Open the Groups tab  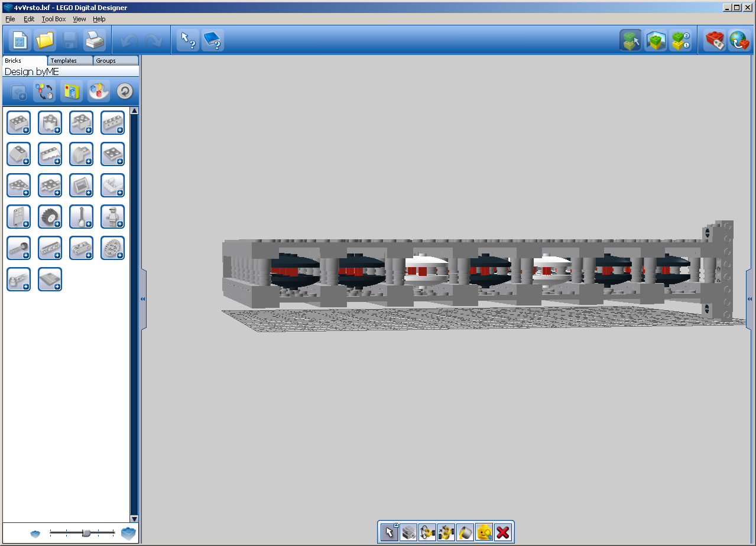(116, 60)
